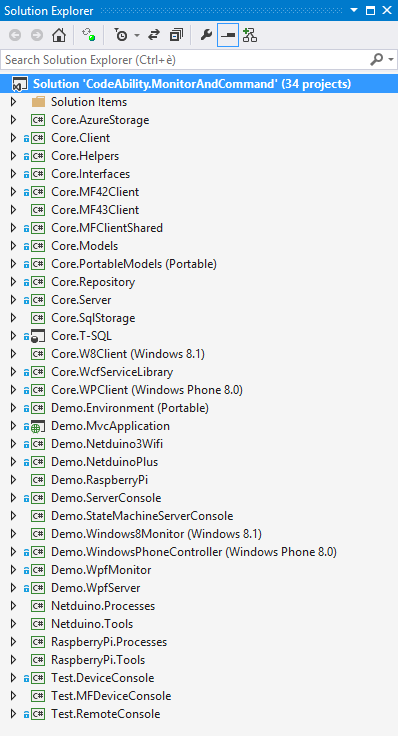Click the View Class Diagram icon
398x736 pixels.
[x=250, y=36]
